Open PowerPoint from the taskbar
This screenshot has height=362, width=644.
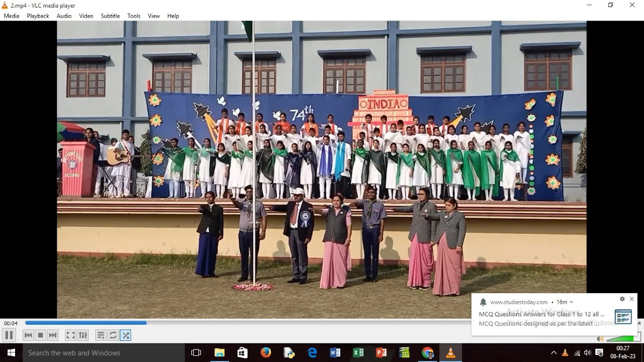pyautogui.click(x=381, y=353)
